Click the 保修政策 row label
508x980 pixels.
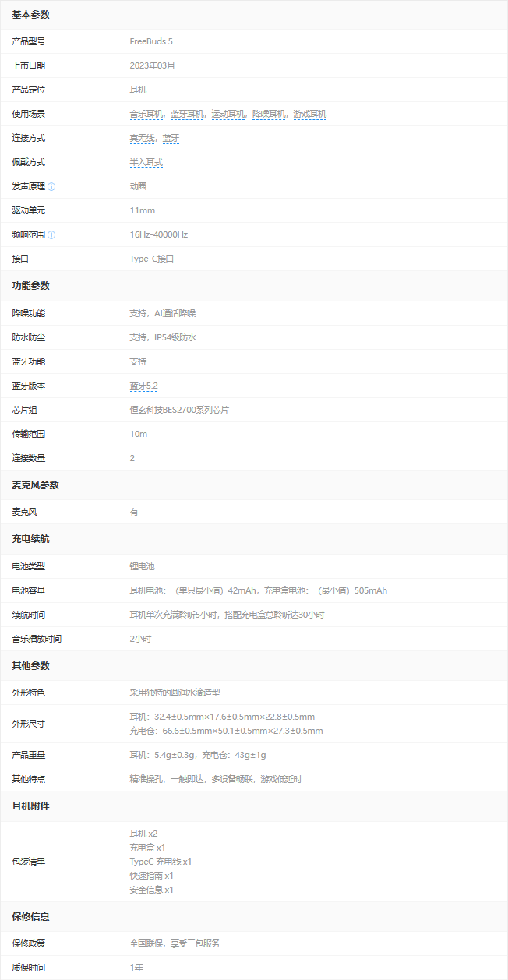[x=29, y=943]
